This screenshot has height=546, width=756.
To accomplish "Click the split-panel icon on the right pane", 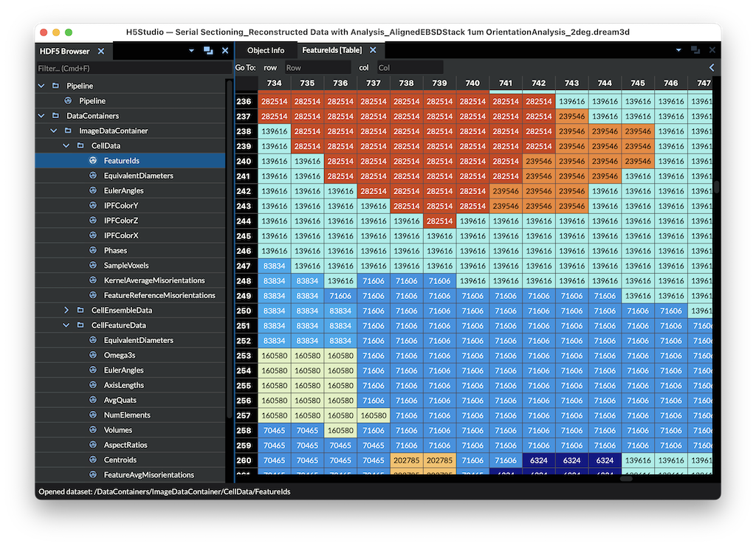I will (695, 49).
